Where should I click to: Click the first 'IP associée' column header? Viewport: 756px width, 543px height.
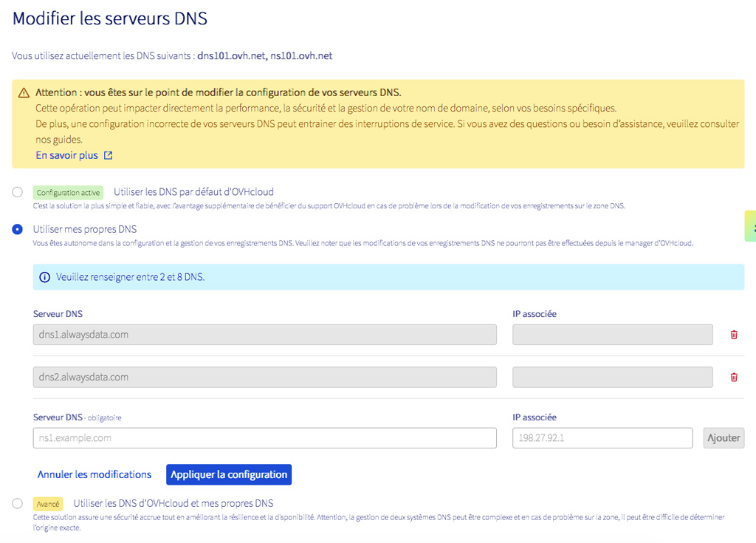click(535, 314)
